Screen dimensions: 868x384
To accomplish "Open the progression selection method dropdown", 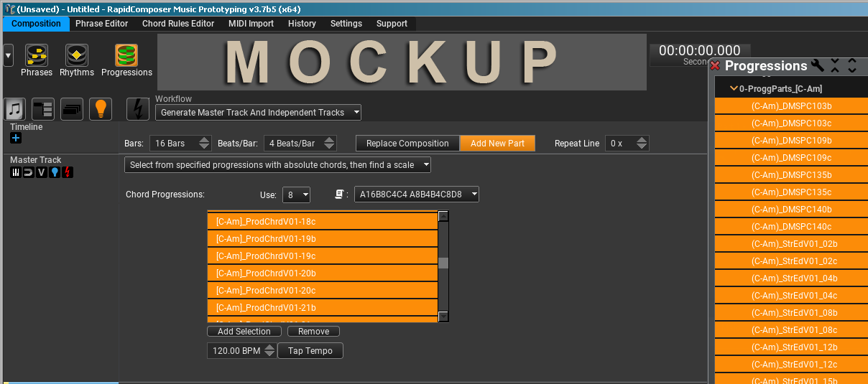I will (x=277, y=165).
